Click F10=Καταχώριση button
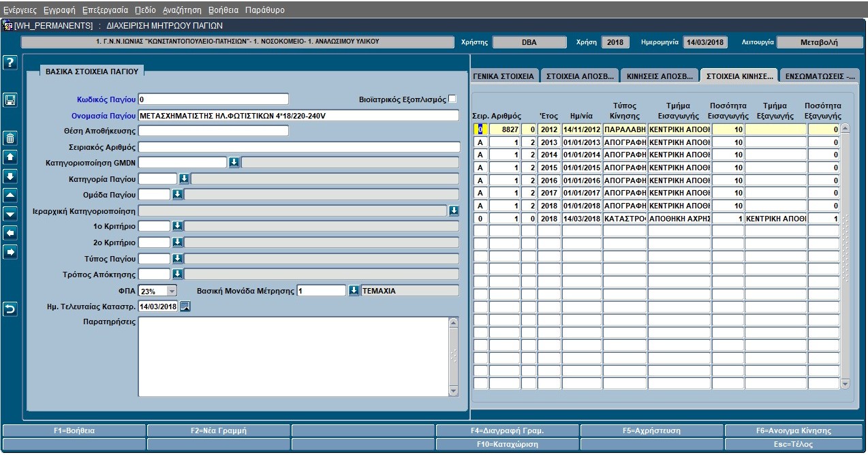This screenshot has height=455, width=868. (508, 443)
